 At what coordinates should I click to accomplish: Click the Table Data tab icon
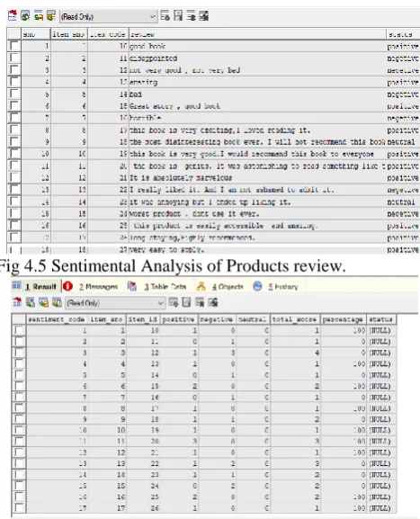click(x=132, y=286)
